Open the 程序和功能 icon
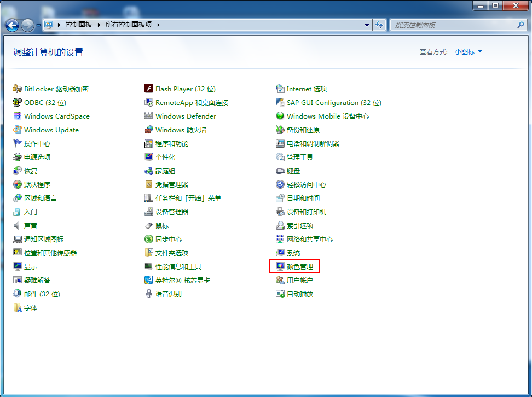 point(149,143)
